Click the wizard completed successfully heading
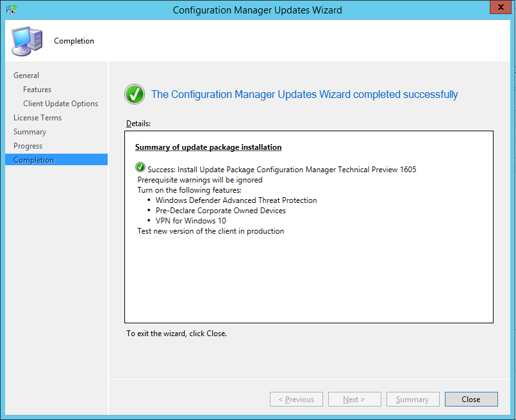 click(304, 94)
